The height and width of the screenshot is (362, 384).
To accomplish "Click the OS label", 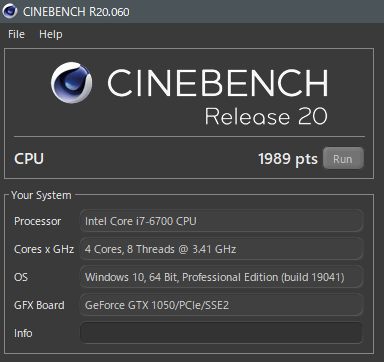I will 21,277.
